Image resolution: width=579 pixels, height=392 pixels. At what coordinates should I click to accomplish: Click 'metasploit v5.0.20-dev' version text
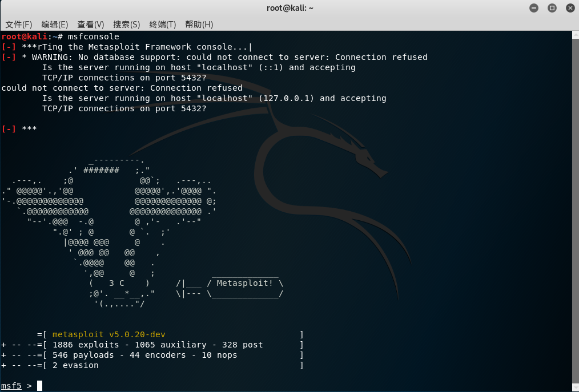click(x=109, y=334)
